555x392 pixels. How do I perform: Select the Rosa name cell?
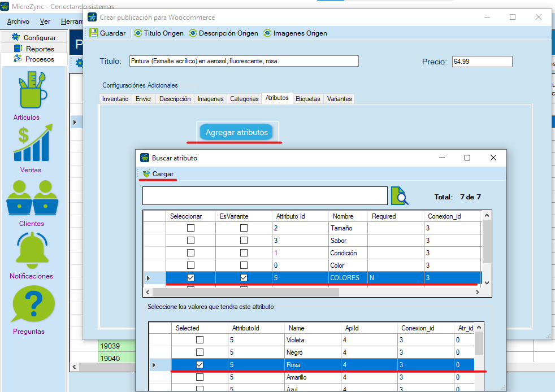[x=313, y=365]
